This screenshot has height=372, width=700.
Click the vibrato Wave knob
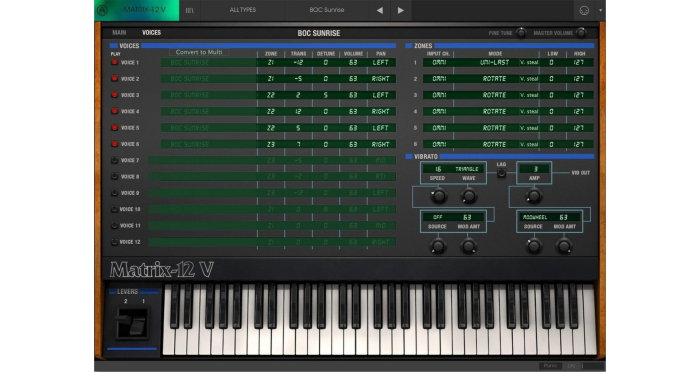coord(468,196)
